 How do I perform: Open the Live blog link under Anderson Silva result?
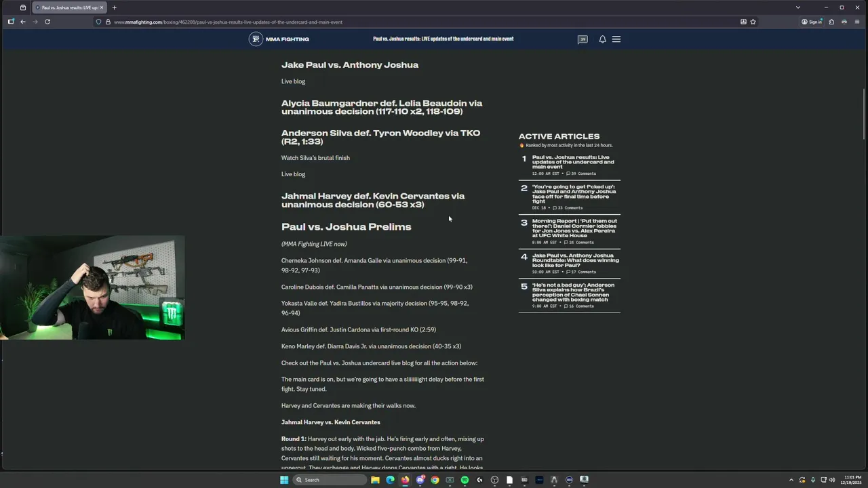293,174
